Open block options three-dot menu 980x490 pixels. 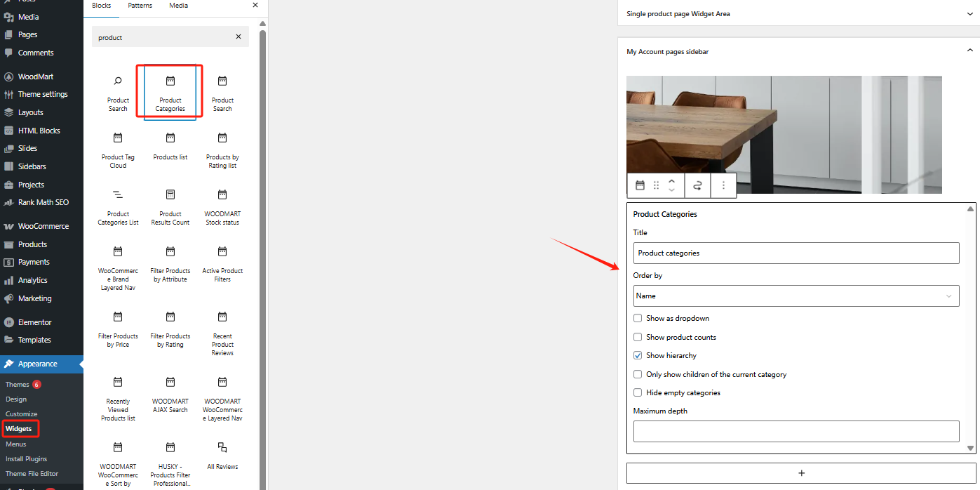[x=723, y=185]
